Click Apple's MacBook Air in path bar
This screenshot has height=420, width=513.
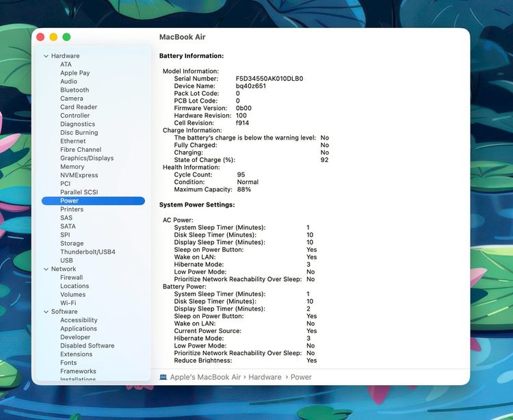205,377
